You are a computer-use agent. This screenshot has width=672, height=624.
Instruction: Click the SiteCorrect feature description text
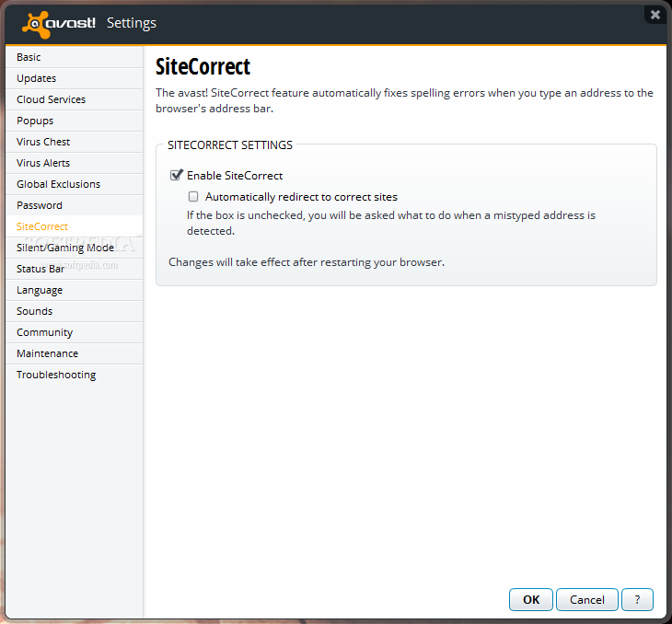point(404,100)
